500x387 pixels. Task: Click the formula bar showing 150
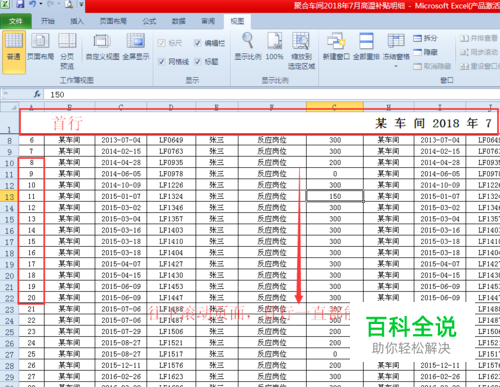click(272, 95)
